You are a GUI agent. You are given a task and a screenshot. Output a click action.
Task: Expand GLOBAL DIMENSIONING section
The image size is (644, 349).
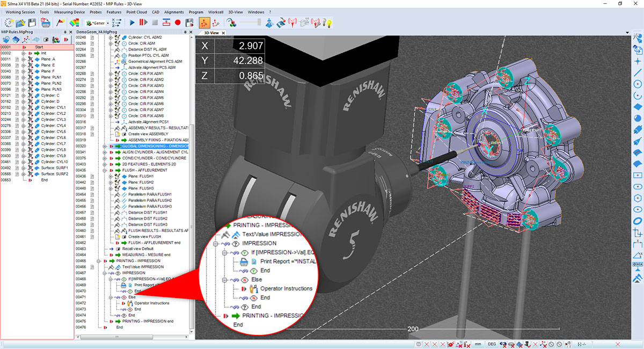105,146
